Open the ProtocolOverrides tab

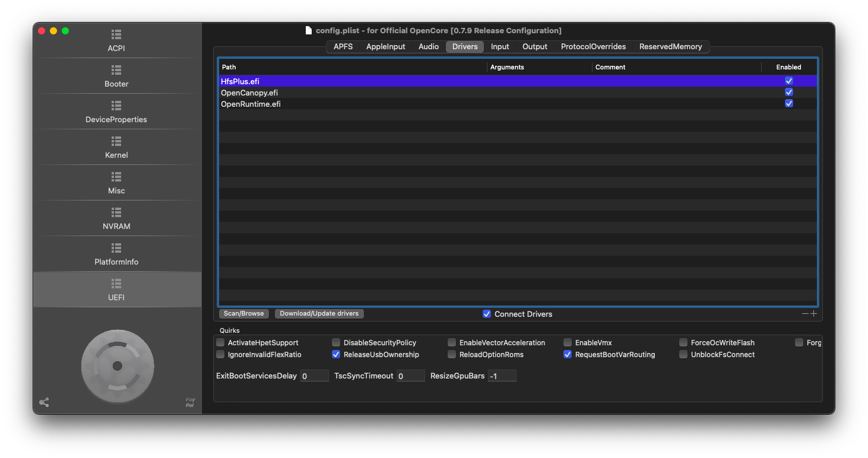(593, 46)
